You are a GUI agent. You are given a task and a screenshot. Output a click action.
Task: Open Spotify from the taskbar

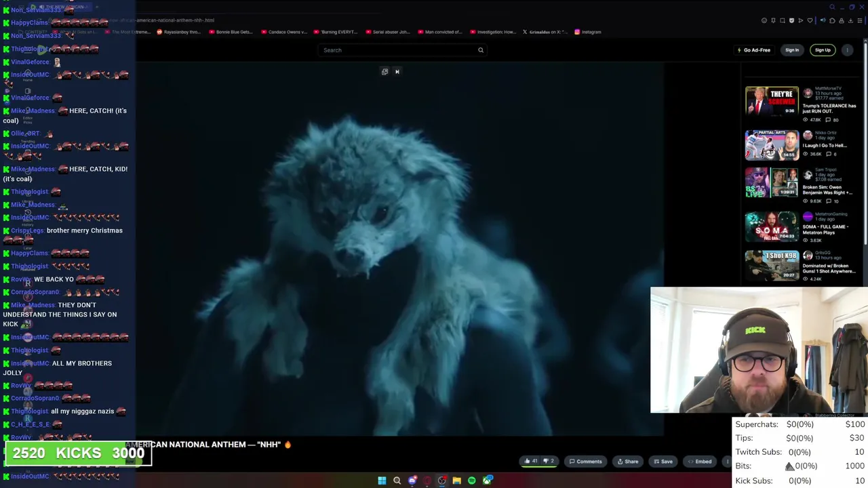472,481
